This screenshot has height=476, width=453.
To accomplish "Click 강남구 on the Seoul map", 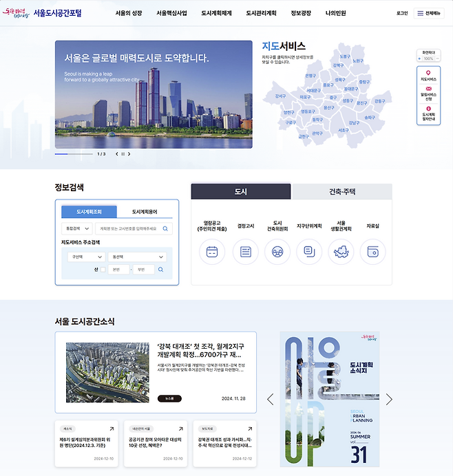I will (x=354, y=122).
